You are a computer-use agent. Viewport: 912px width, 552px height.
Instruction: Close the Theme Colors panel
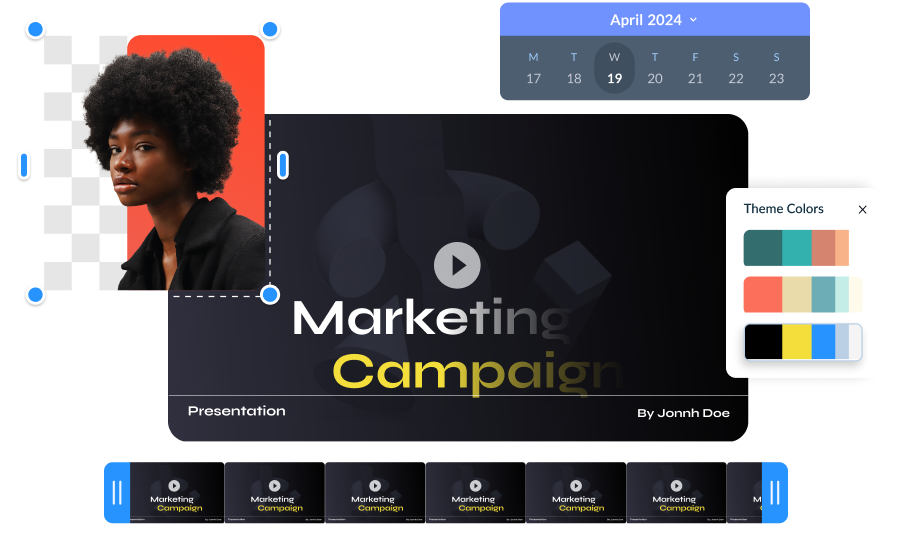(x=863, y=209)
